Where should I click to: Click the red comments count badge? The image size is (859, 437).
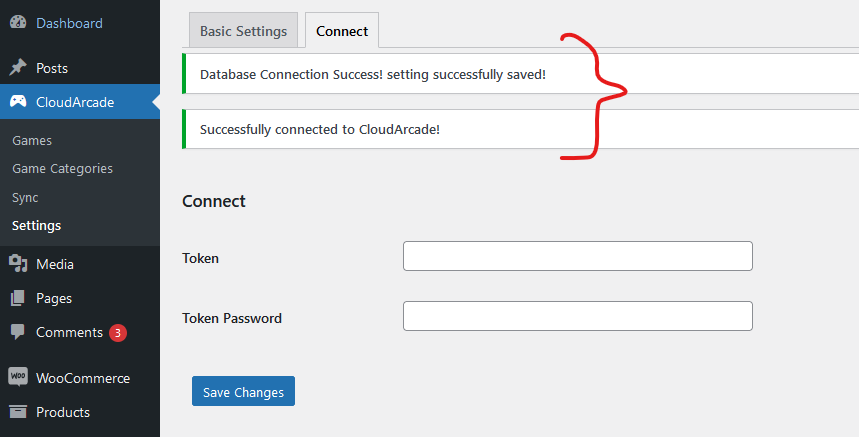(x=117, y=332)
